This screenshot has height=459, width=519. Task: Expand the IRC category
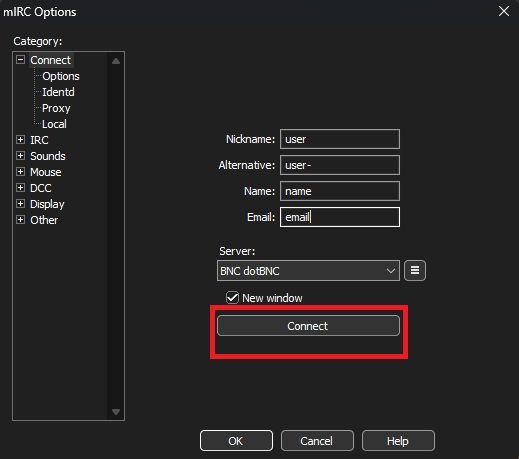coord(20,140)
